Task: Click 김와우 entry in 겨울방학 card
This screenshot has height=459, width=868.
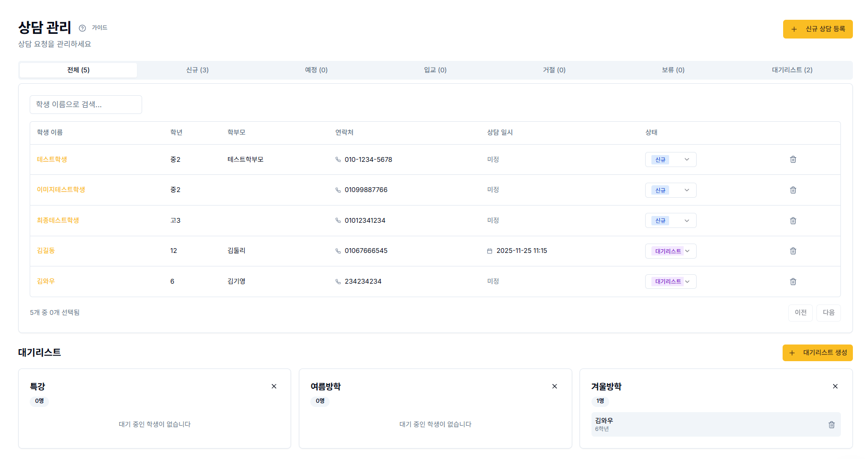Action: (x=716, y=425)
